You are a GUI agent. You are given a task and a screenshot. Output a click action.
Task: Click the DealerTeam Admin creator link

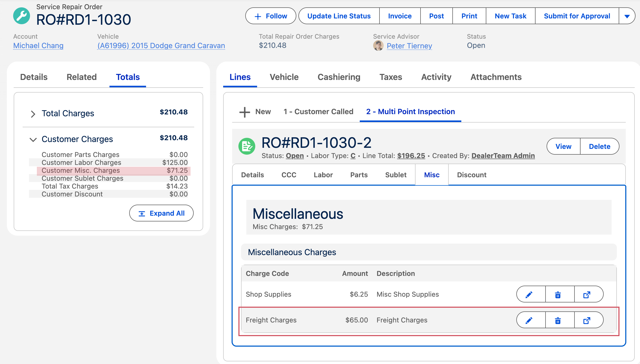(503, 156)
